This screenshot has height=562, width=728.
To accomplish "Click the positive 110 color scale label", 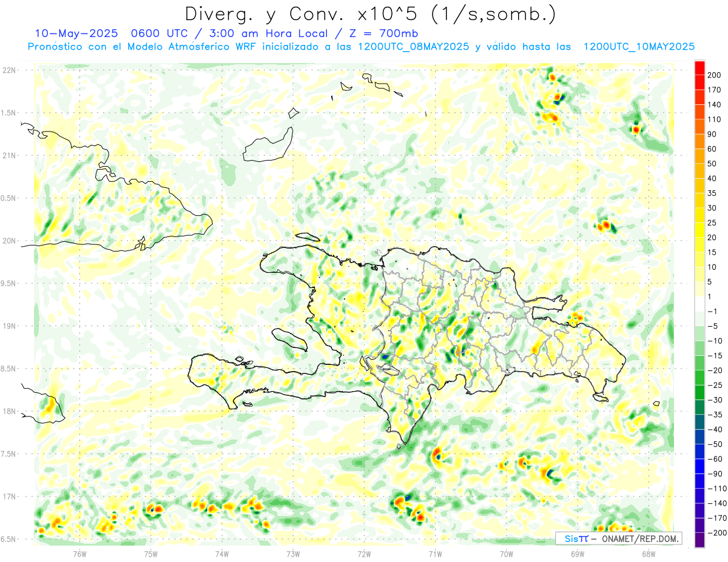I will tap(715, 119).
